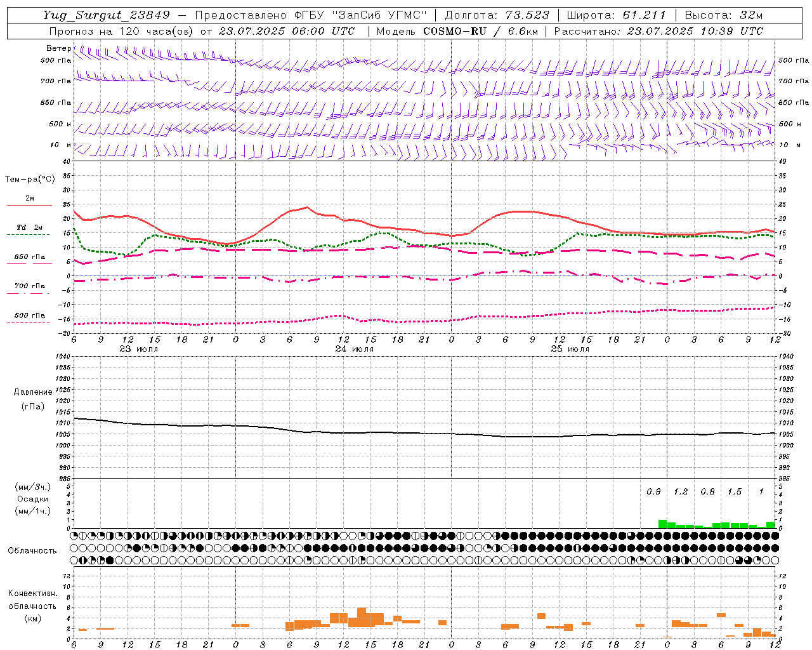The image size is (812, 650).
Task: Click the 700 гПа temperature legend label
Action: (30, 286)
